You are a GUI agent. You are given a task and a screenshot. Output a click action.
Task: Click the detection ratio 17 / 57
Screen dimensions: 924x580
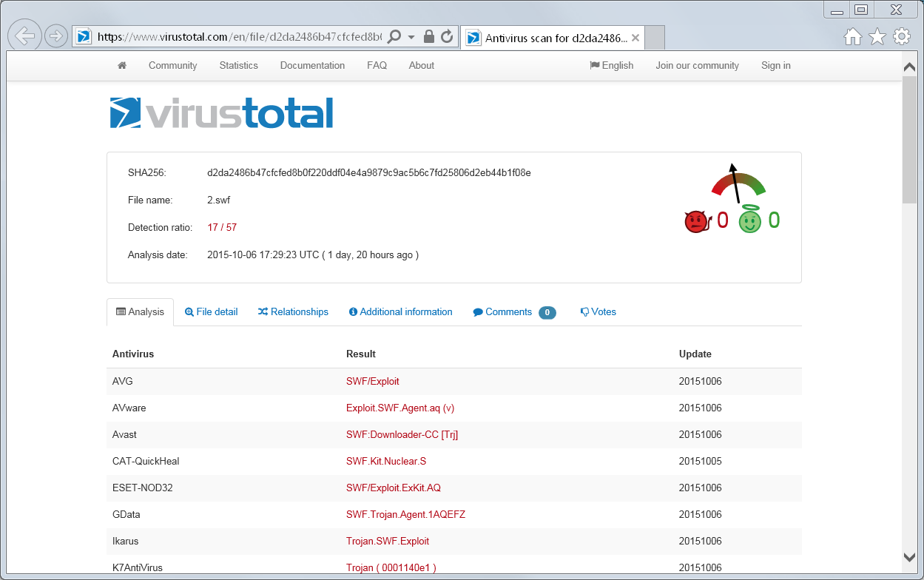222,227
